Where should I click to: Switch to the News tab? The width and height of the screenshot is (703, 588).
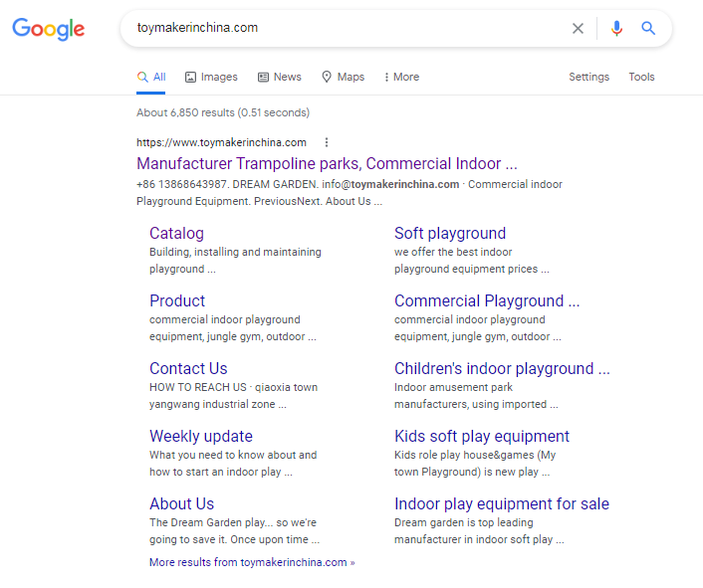point(280,77)
